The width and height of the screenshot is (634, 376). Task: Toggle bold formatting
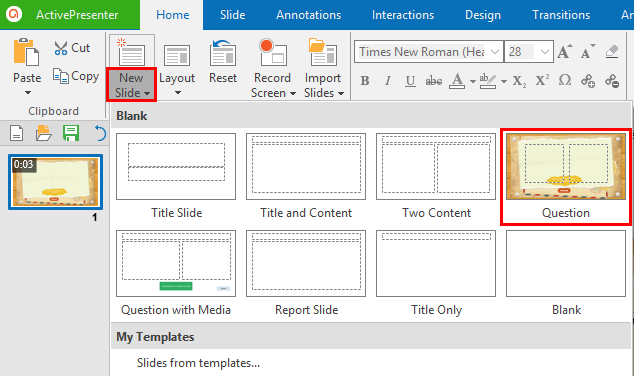(365, 81)
